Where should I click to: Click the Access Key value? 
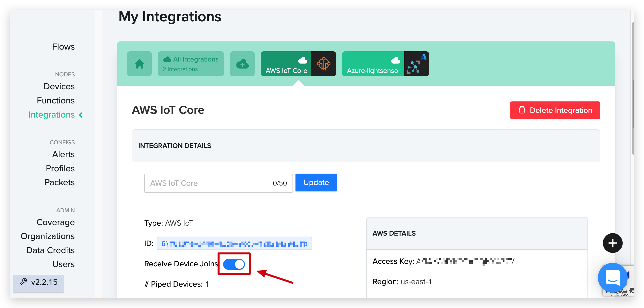tap(465, 261)
